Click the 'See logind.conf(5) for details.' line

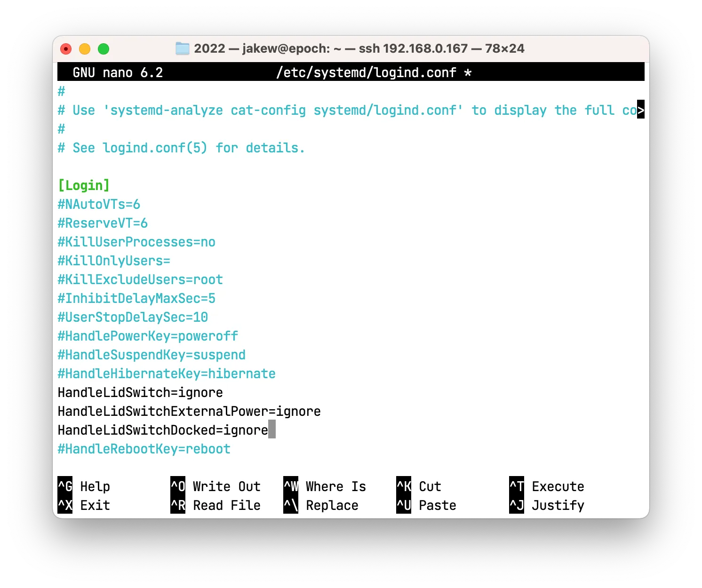click(x=181, y=148)
